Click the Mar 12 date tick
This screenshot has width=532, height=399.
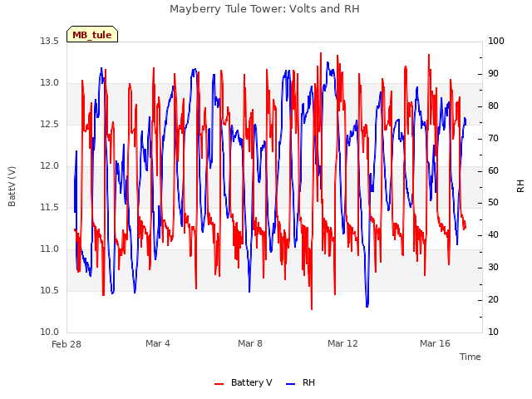click(342, 343)
